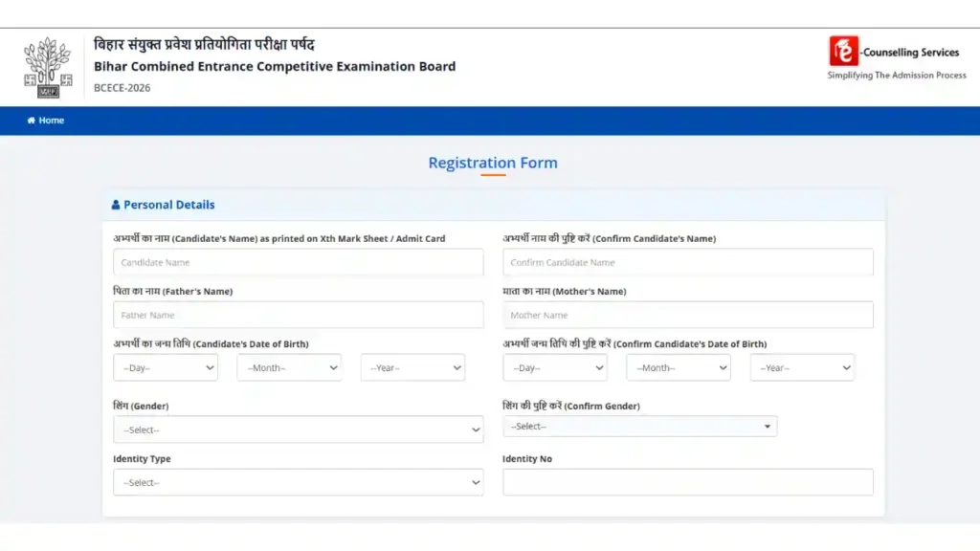The width and height of the screenshot is (980, 551).
Task: Open the Gender selection dropdown
Action: (298, 430)
